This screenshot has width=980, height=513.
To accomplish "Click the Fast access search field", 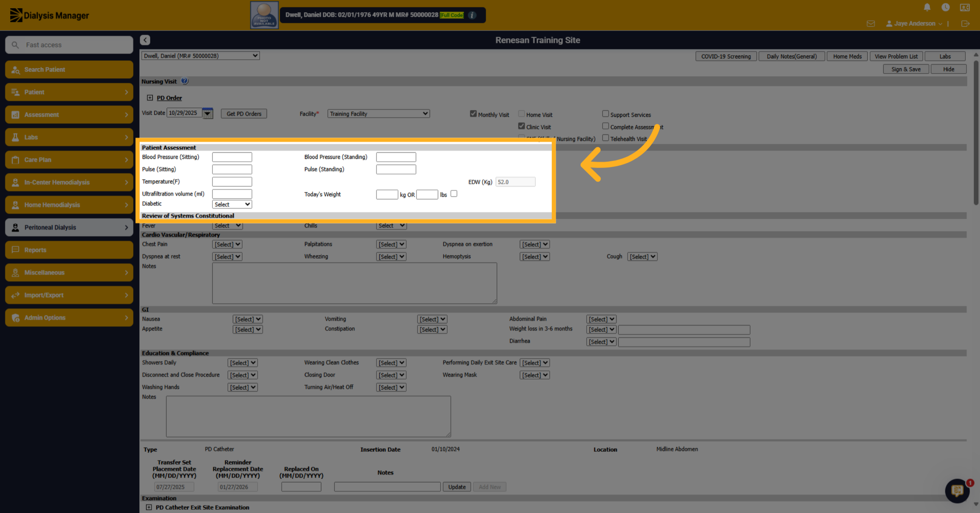I will tap(69, 45).
